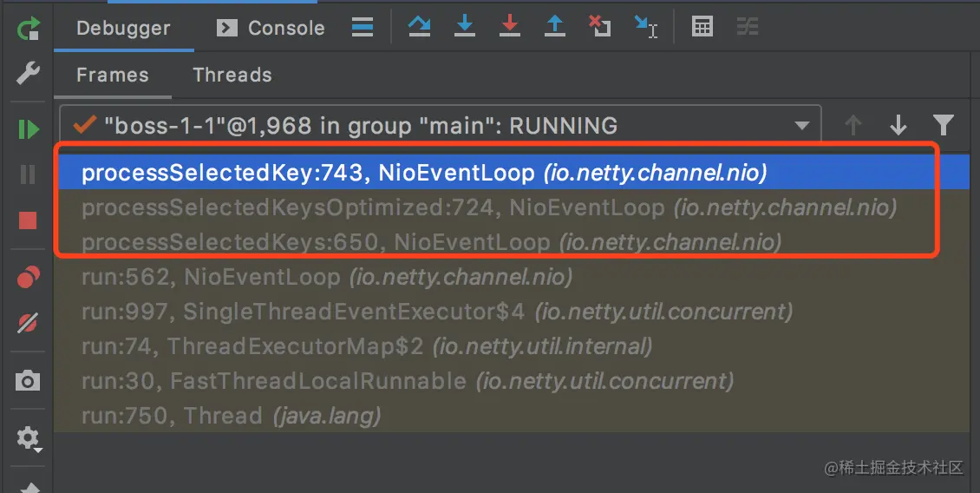Open the Evaluate Expression calculator icon
Viewport: 980px width, 493px height.
pos(702,26)
